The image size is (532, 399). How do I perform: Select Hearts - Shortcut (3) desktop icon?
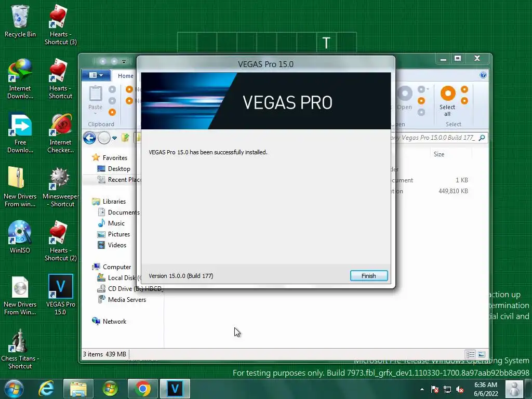(60, 25)
